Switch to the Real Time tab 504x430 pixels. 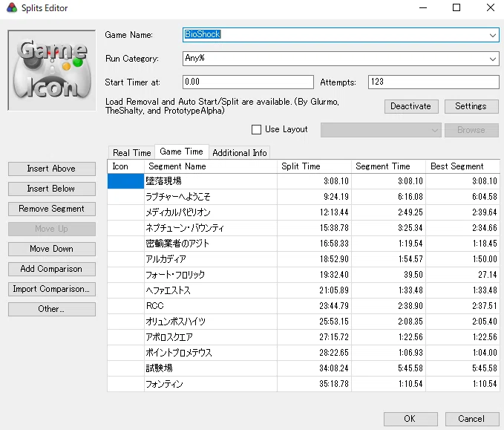coord(132,152)
